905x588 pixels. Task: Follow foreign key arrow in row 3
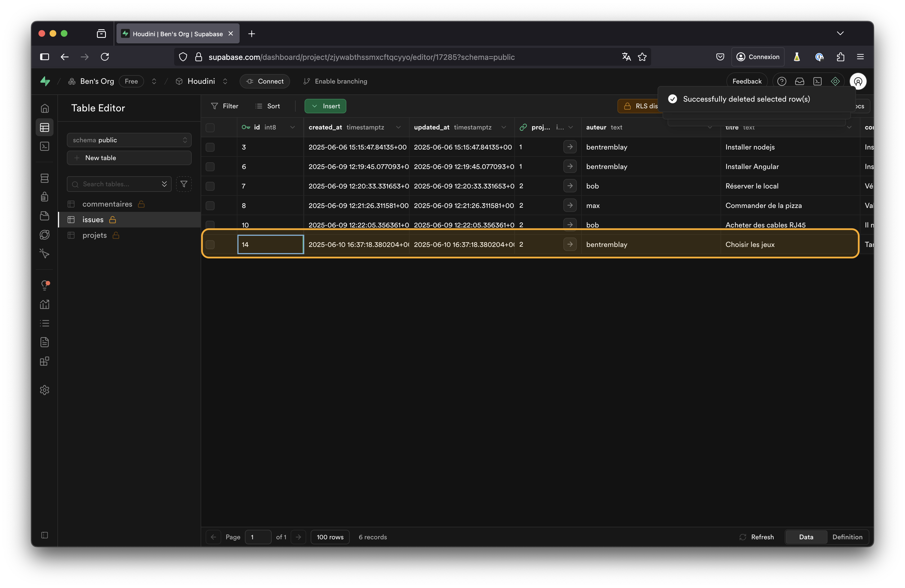(x=570, y=147)
